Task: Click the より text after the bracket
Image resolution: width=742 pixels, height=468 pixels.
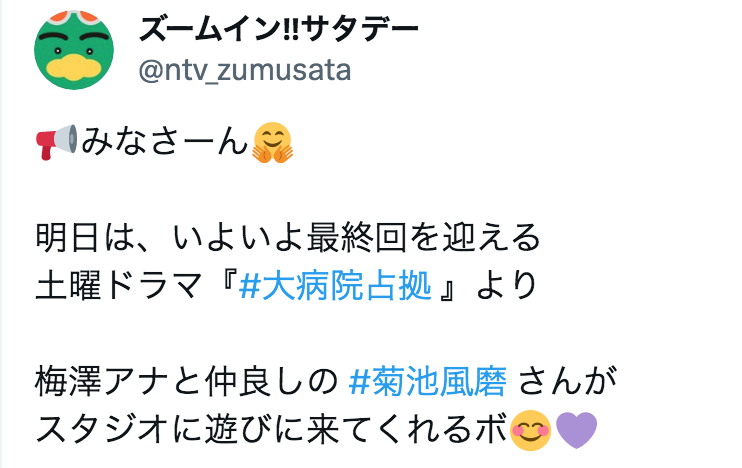Action: (507, 286)
